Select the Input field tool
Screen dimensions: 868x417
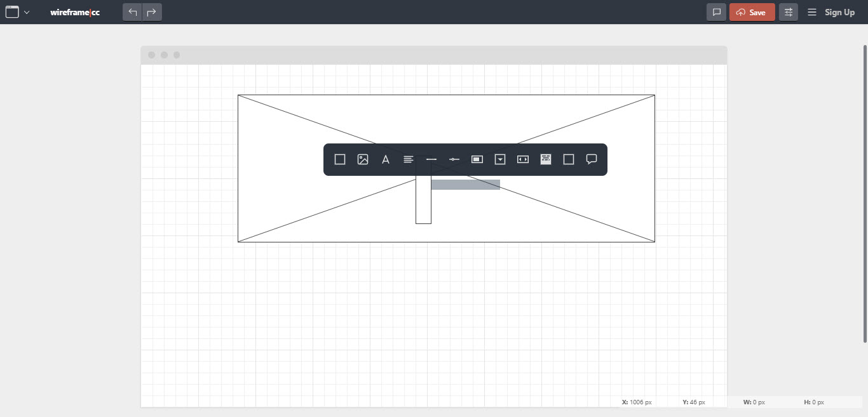pyautogui.click(x=522, y=159)
